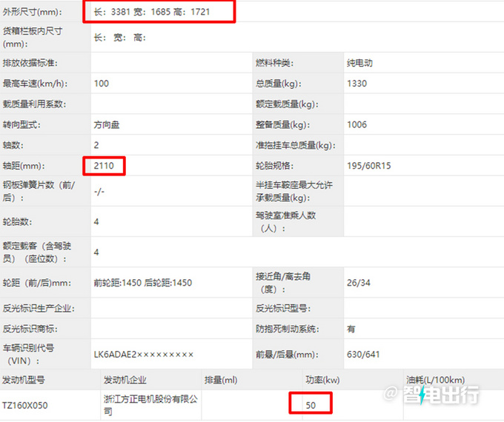Click the 钢板弹簧片数 (前/后) label

(x=39, y=191)
